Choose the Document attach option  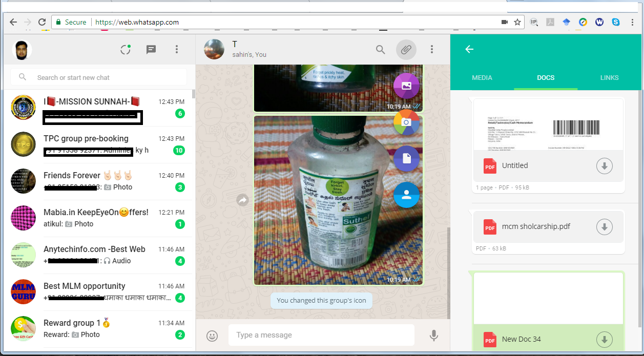tap(406, 158)
